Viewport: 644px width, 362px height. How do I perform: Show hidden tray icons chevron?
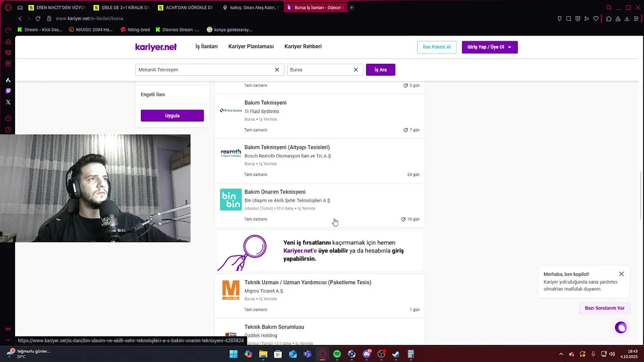(x=561, y=354)
